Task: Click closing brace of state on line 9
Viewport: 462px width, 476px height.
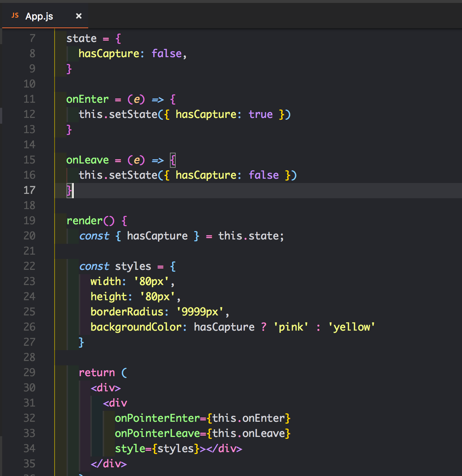Action: click(x=69, y=69)
